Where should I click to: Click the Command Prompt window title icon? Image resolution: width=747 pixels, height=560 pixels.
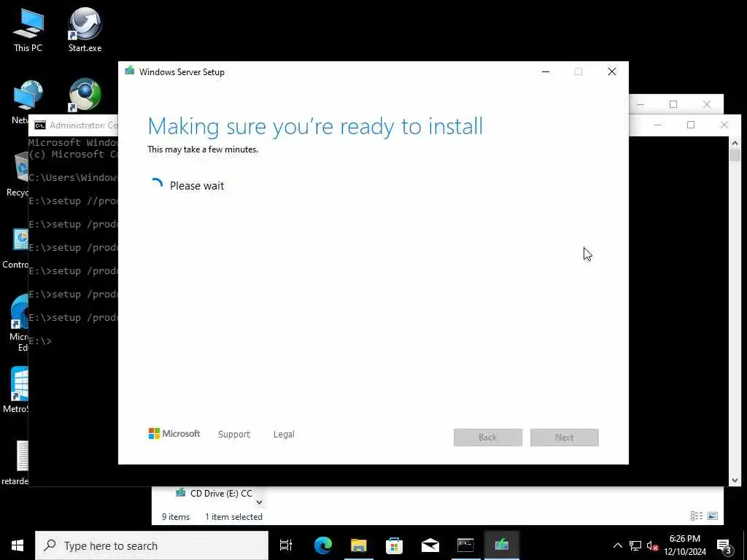pos(40,125)
